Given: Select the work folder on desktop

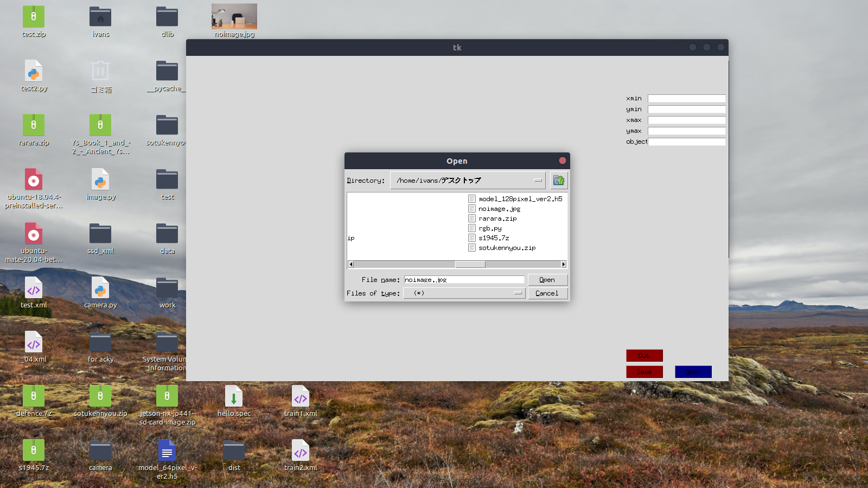Looking at the screenshot, I should (167, 288).
